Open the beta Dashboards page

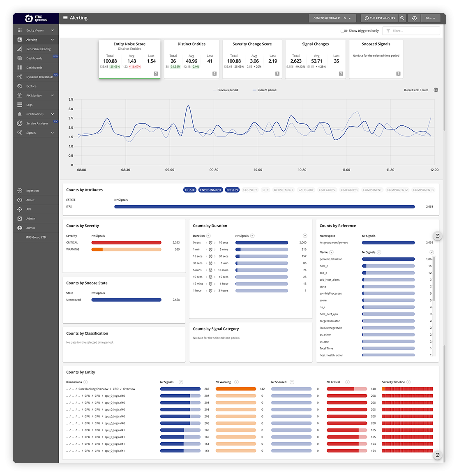35,58
